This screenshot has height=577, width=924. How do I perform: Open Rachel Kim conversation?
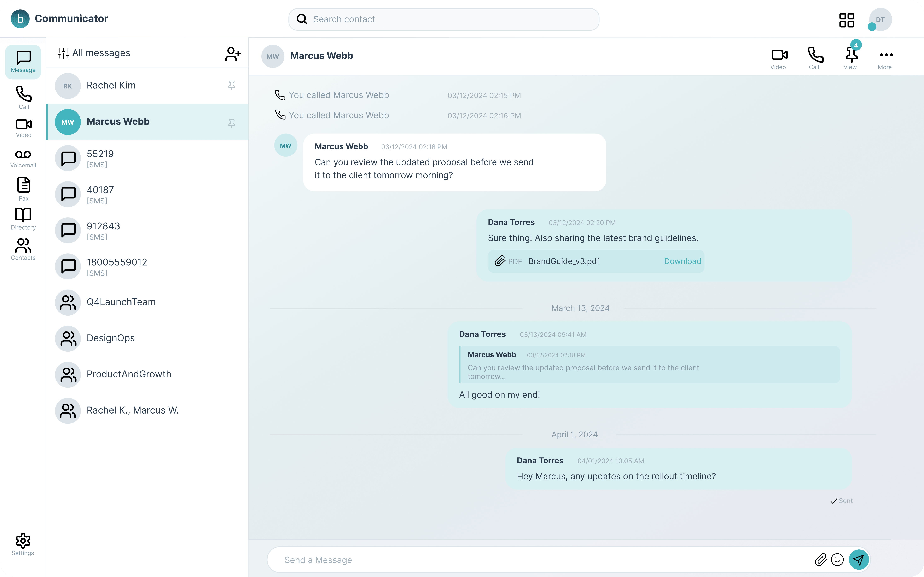tap(147, 86)
